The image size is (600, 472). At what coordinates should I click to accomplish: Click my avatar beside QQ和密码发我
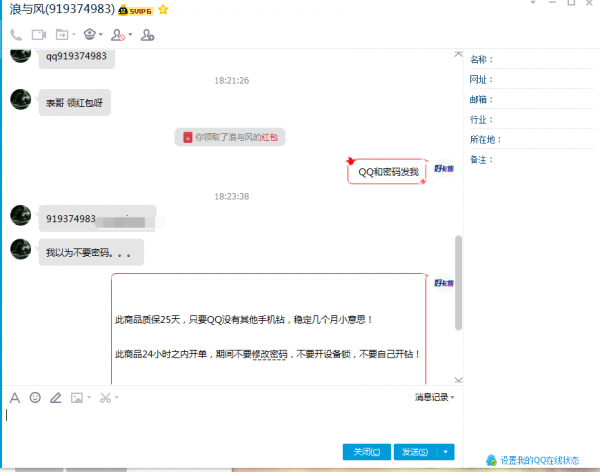click(x=444, y=168)
